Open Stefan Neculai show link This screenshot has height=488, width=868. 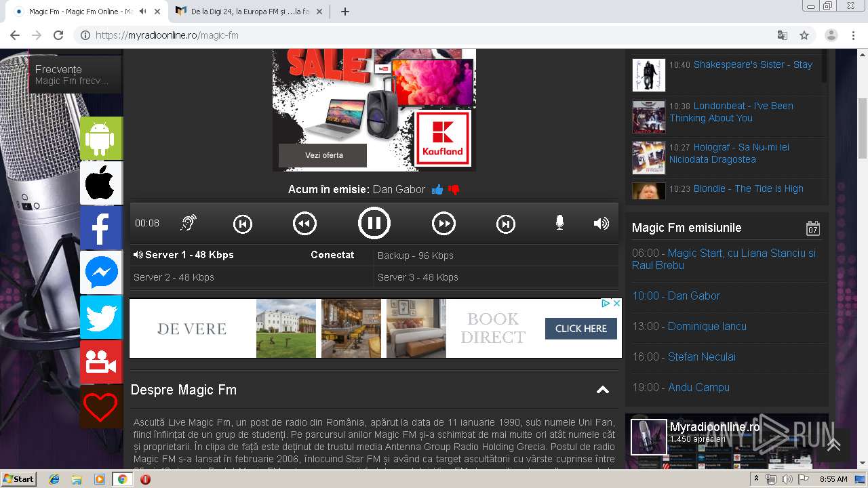(x=701, y=357)
